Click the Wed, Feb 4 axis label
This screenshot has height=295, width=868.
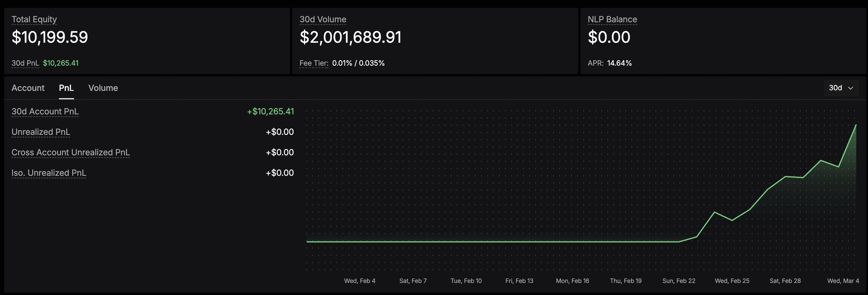359,281
